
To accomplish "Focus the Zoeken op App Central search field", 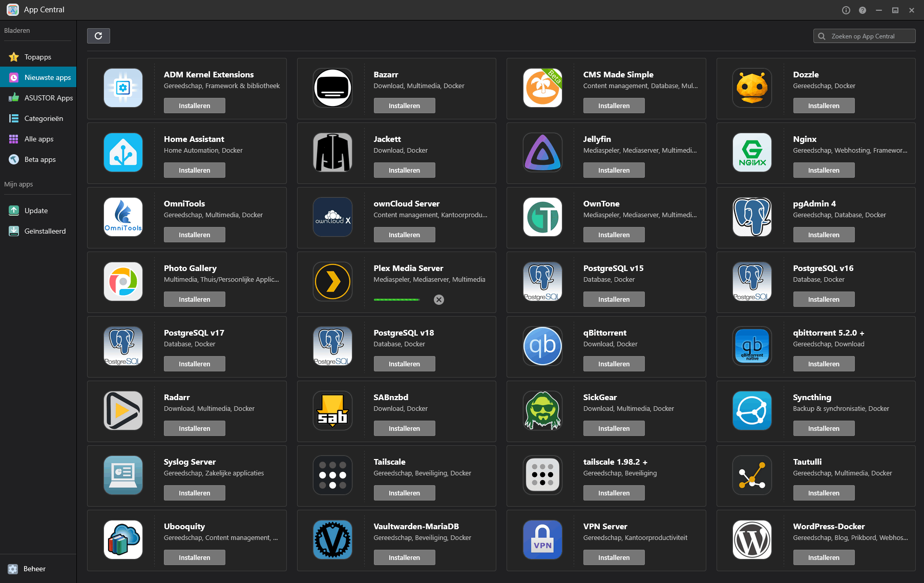I will tap(865, 36).
